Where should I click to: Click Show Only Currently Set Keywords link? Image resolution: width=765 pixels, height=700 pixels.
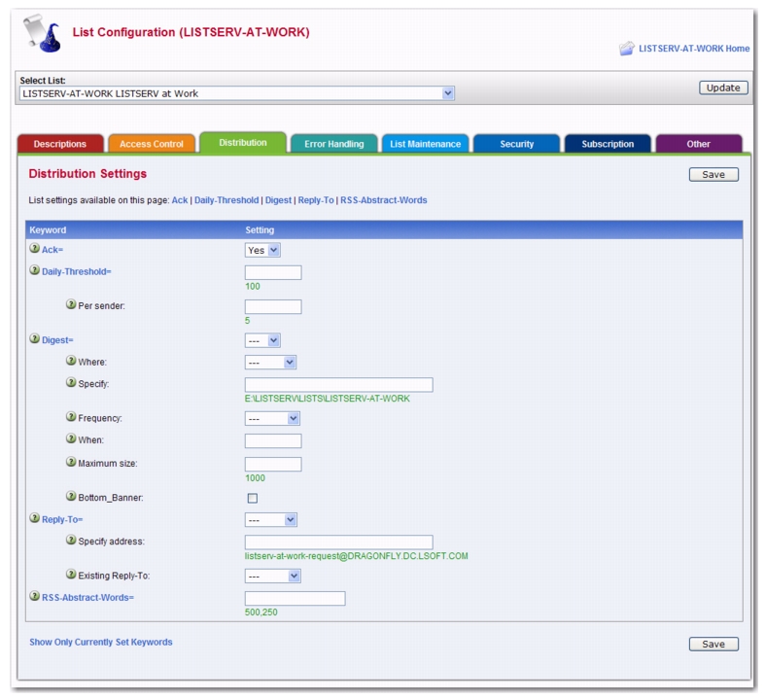pyautogui.click(x=101, y=643)
